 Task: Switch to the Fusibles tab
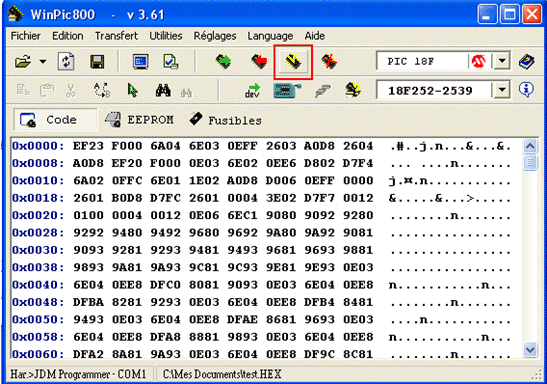[226, 120]
